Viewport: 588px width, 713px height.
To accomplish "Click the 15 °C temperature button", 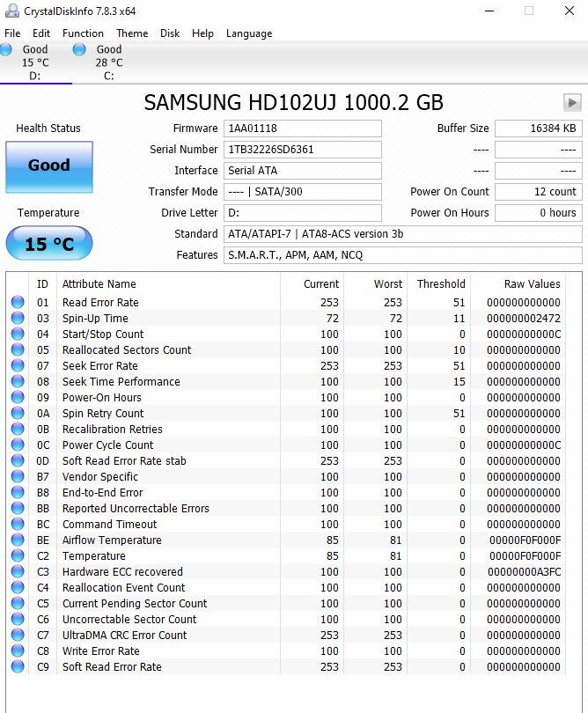I will [49, 243].
